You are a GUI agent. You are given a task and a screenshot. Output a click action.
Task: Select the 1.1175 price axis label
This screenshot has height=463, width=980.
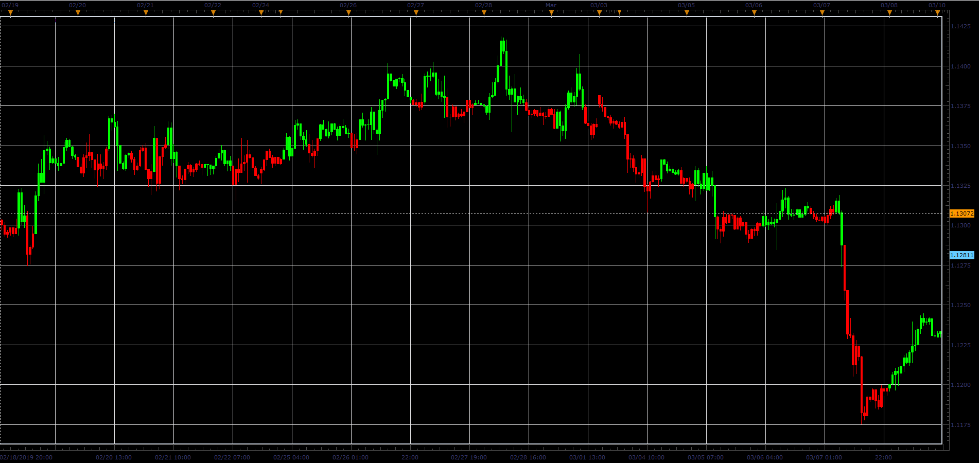coord(960,425)
